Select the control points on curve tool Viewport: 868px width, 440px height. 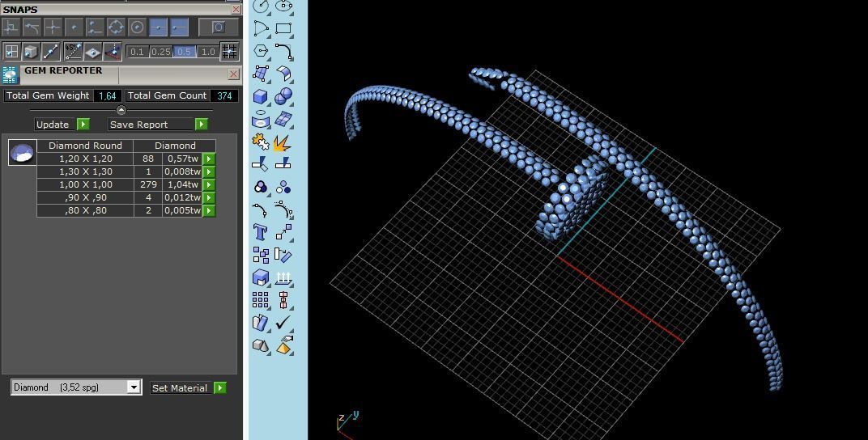tap(283, 209)
